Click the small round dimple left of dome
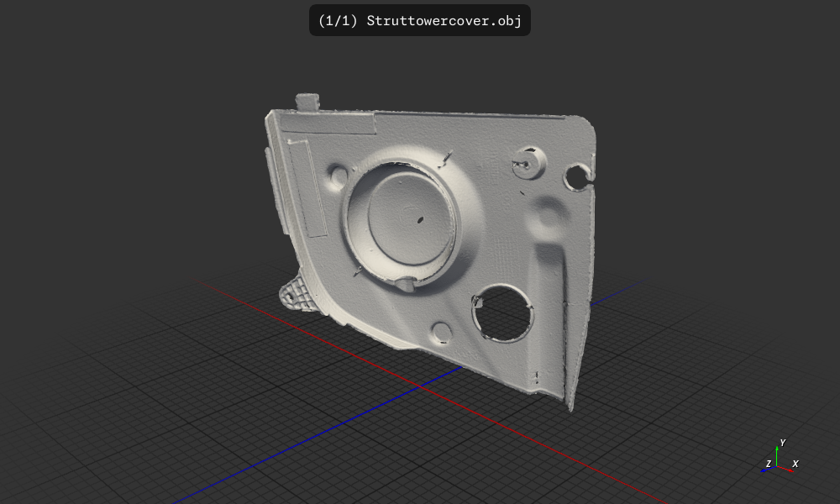 [x=339, y=176]
